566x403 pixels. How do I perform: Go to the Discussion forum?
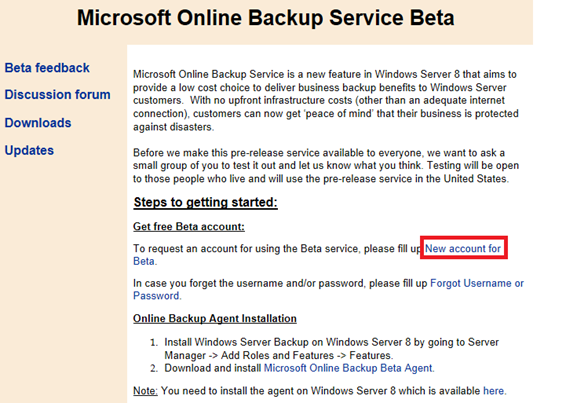point(57,95)
